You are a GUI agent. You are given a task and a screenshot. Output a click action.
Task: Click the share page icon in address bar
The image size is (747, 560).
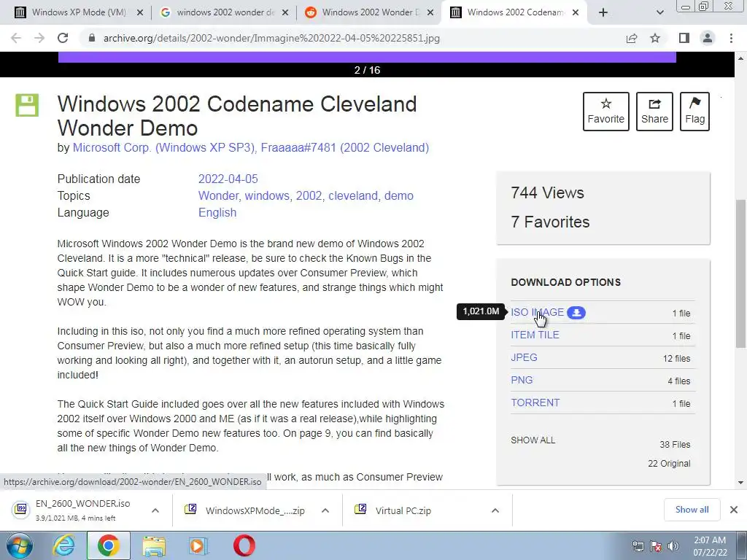click(632, 38)
